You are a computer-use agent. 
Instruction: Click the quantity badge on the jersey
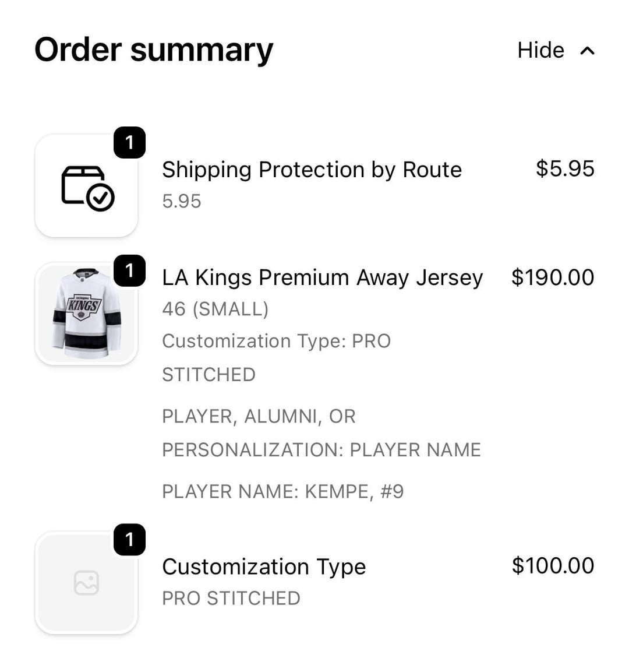pyautogui.click(x=129, y=270)
